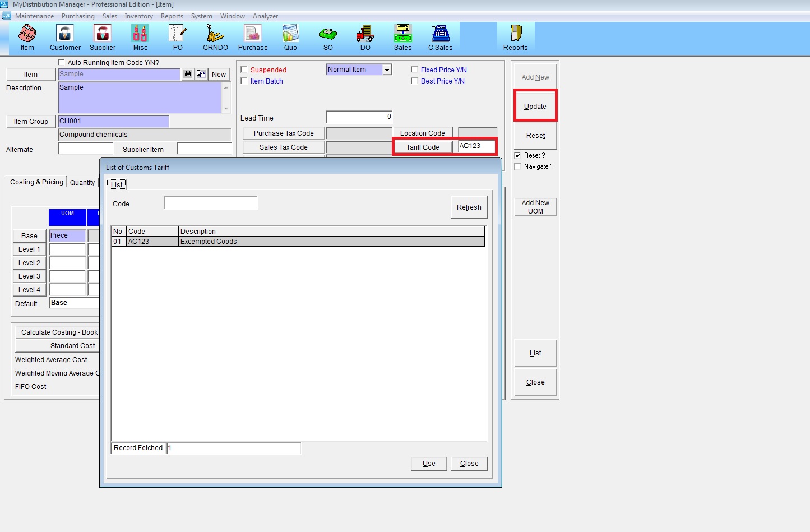Click Use in Customs Tariff dialog

429,464
